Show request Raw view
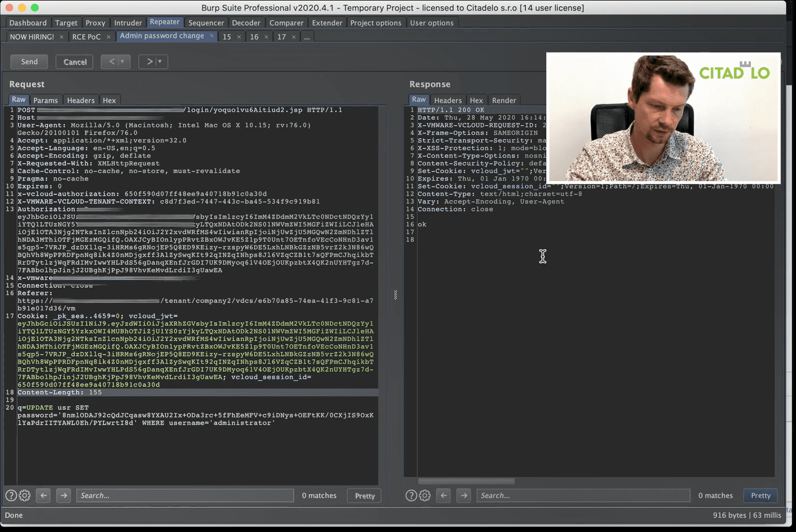This screenshot has height=532, width=796. [19, 99]
